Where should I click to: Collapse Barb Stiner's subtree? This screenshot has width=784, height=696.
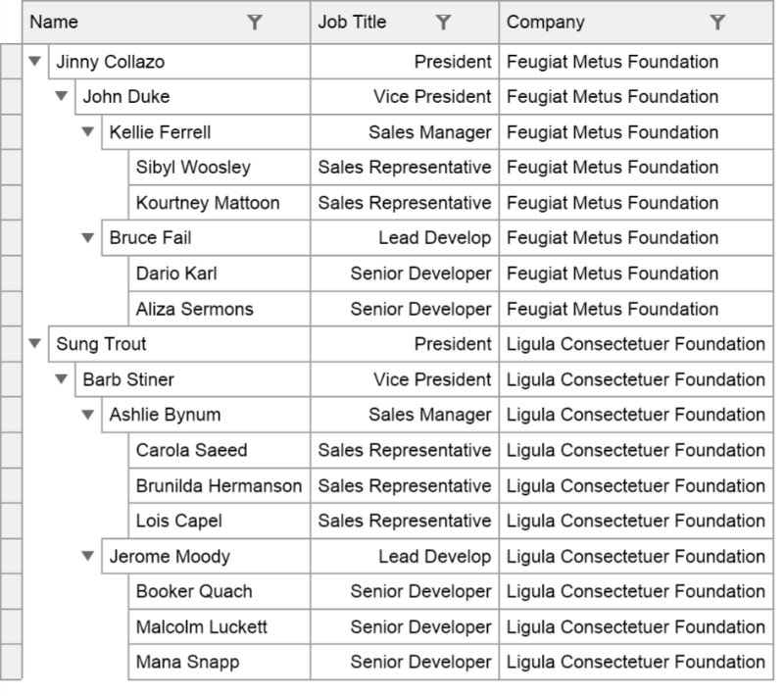click(60, 379)
